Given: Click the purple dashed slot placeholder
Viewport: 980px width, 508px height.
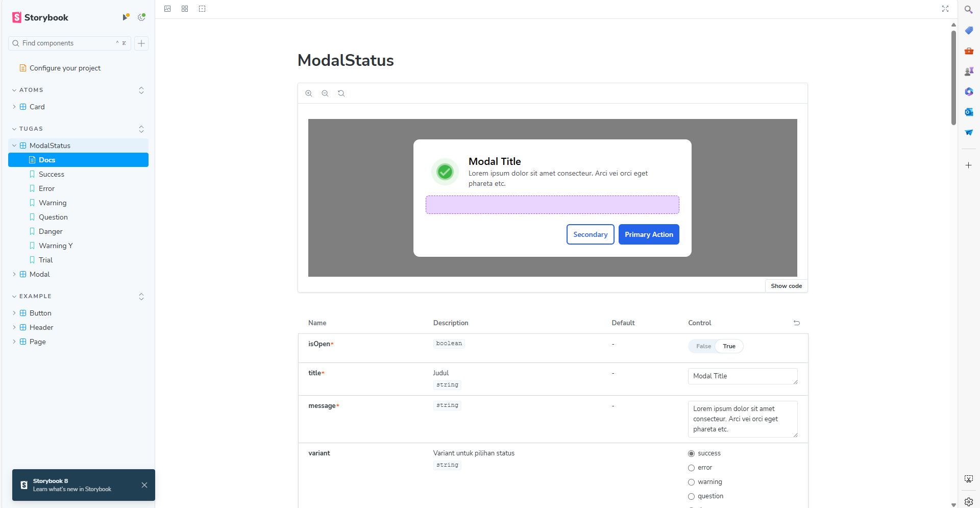Looking at the screenshot, I should click(x=552, y=205).
